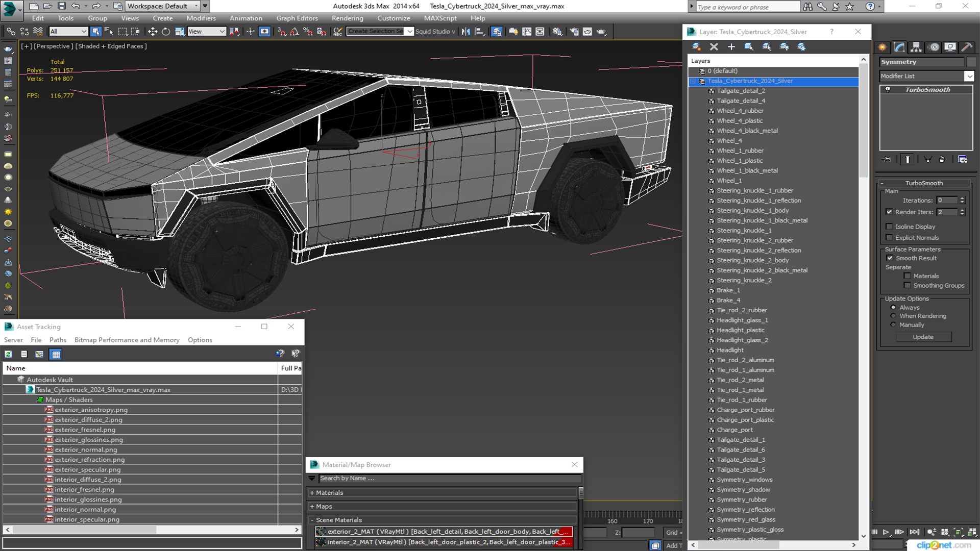Viewport: 980px width, 551px height.
Task: Click the render teapot icon
Action: point(601,32)
